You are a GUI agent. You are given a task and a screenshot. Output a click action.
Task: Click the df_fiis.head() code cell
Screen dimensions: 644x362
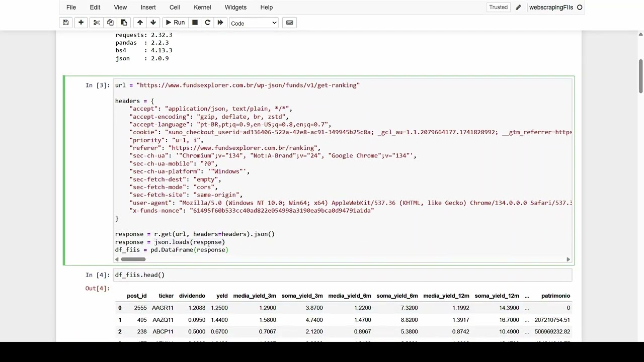342,275
